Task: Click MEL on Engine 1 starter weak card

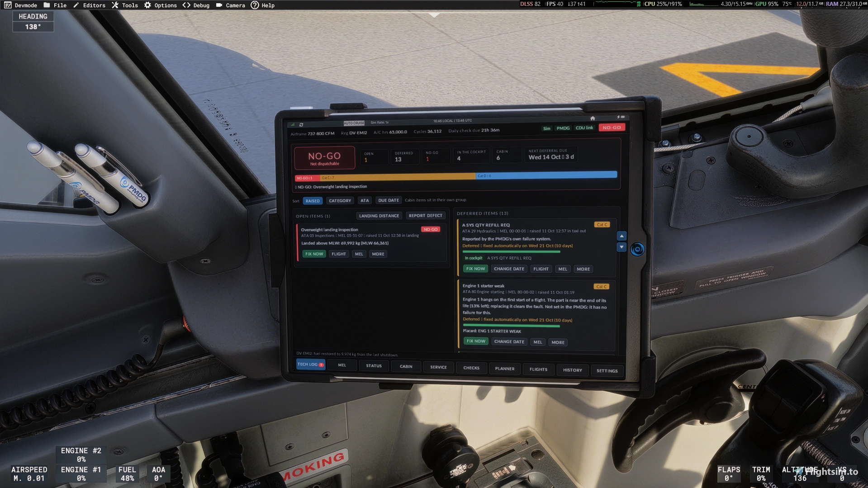Action: pyautogui.click(x=538, y=342)
